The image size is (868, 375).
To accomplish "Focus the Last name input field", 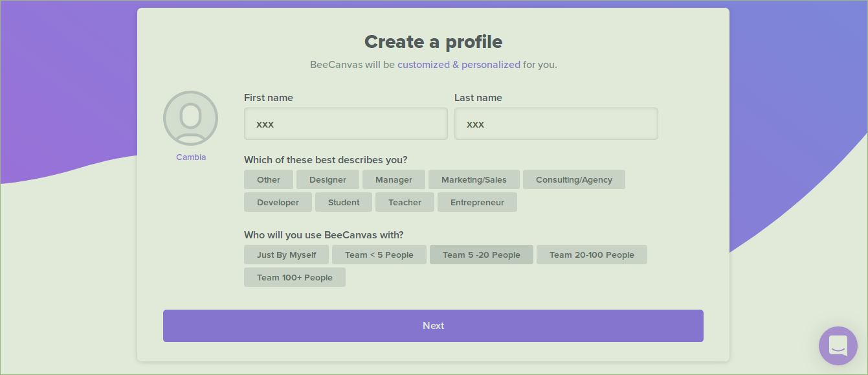I will (556, 124).
